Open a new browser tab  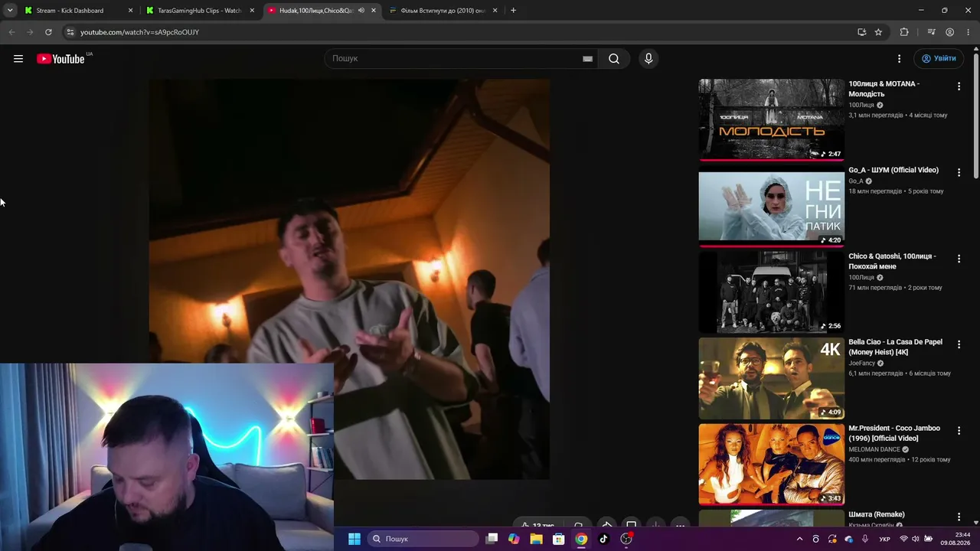[513, 11]
